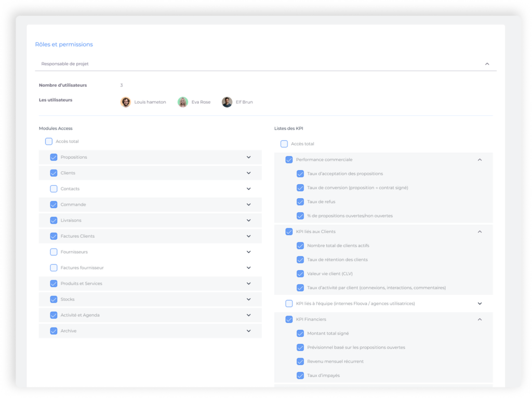The width and height of the screenshot is (532, 398).
Task: Click Louis hameton's avatar picture
Action: (x=125, y=102)
